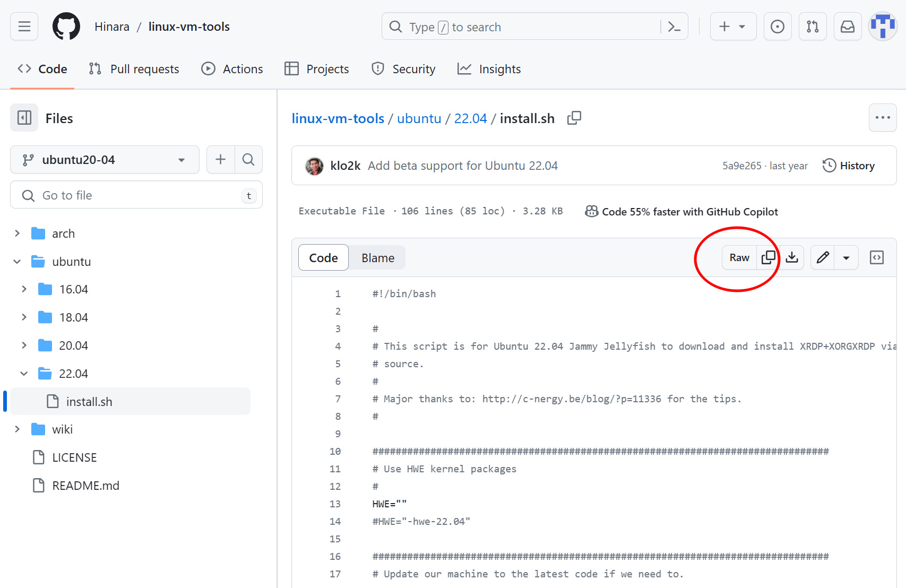Expand the arch folder
This screenshot has width=906, height=588.
pos(18,234)
